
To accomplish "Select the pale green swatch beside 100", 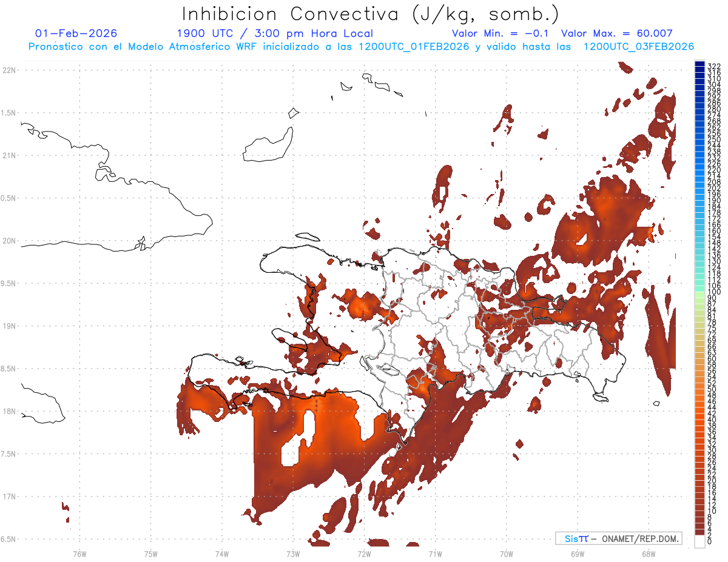I will click(x=699, y=295).
